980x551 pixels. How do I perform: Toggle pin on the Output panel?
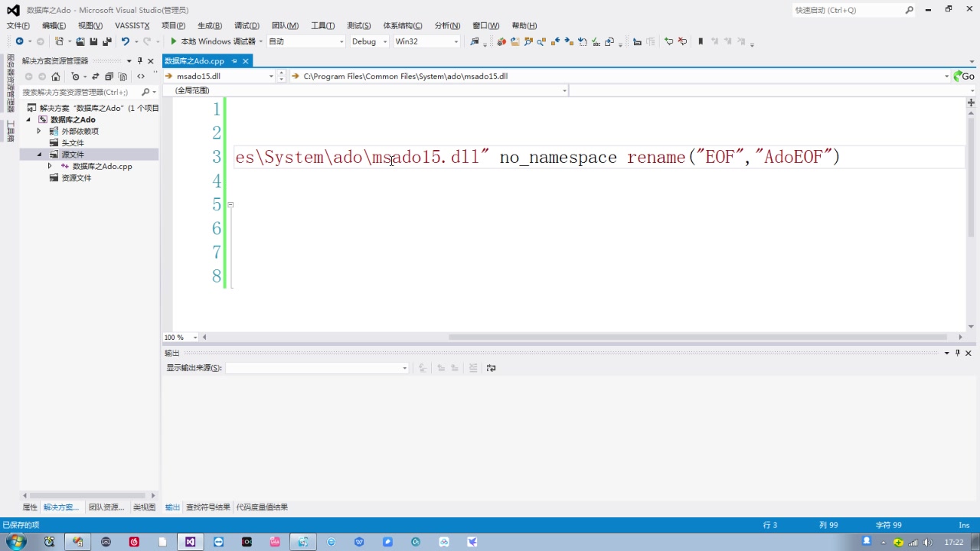(957, 353)
